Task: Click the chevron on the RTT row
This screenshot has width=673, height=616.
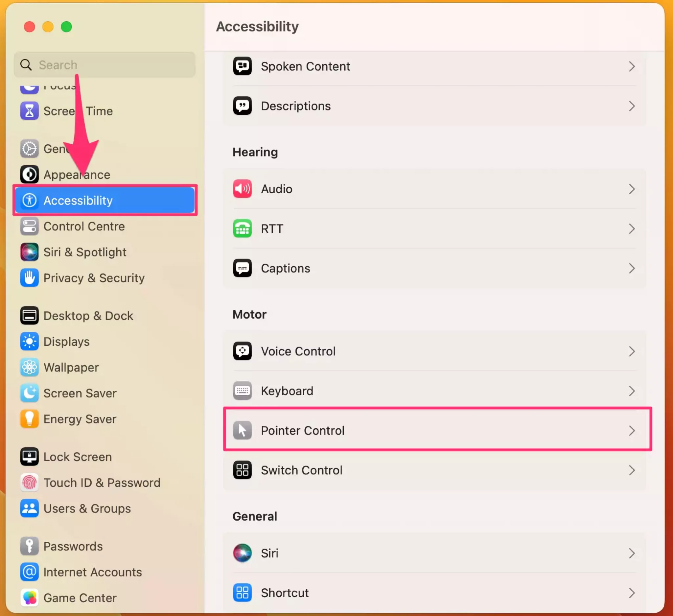Action: point(632,228)
